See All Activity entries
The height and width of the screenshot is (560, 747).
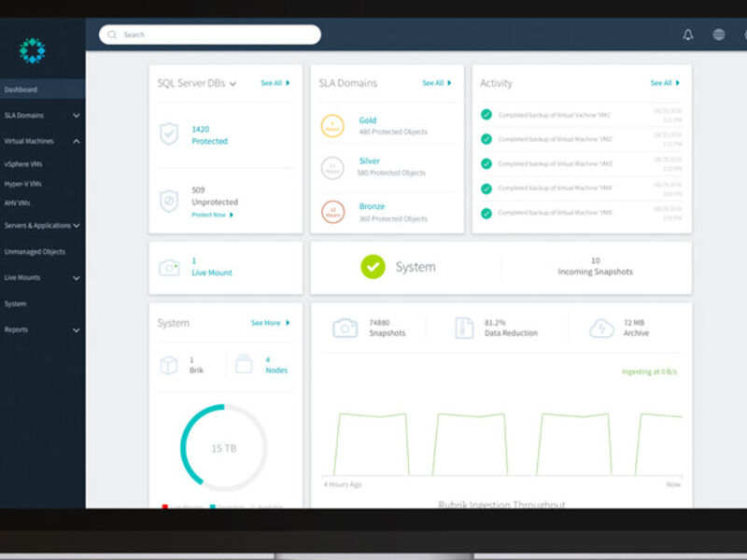click(x=665, y=83)
